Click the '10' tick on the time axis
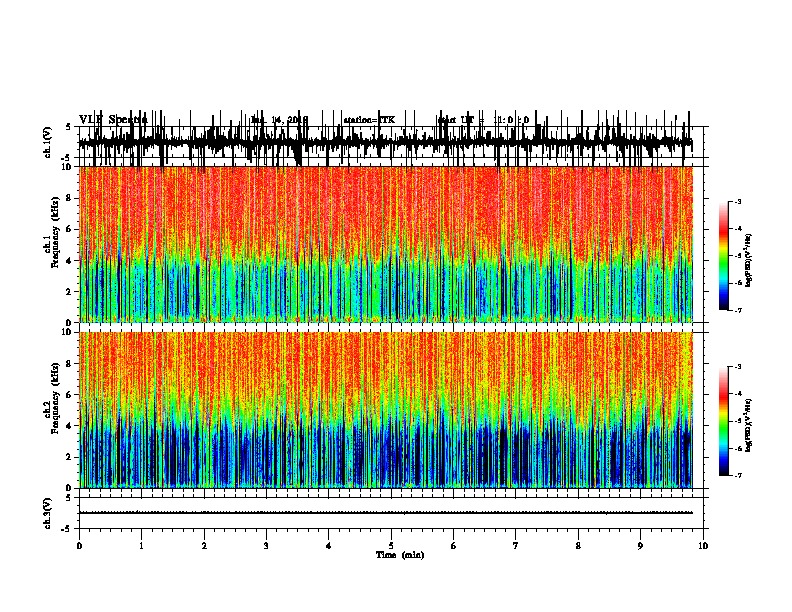 pyautogui.click(x=703, y=546)
